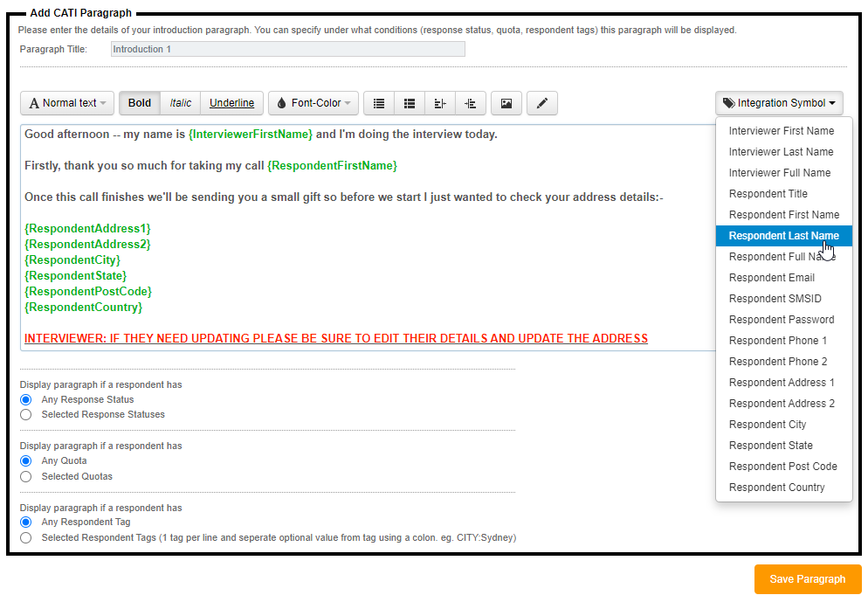868x602 pixels.
Task: Click the outdent icon in toolbar
Action: click(x=440, y=103)
